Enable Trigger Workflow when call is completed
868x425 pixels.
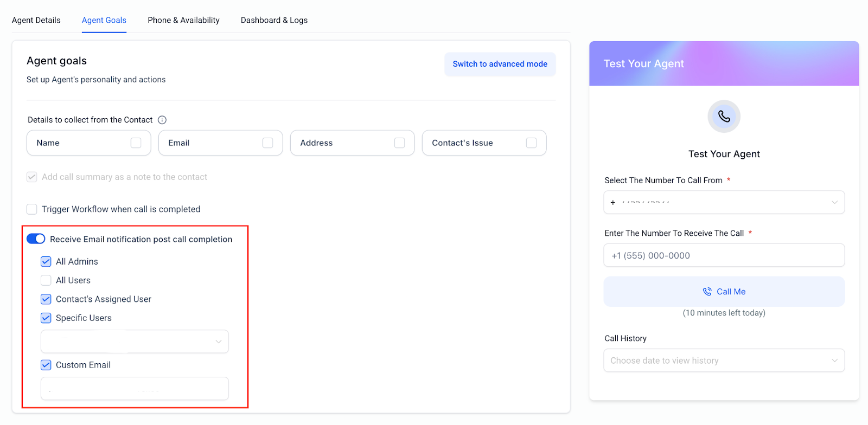pyautogui.click(x=32, y=209)
